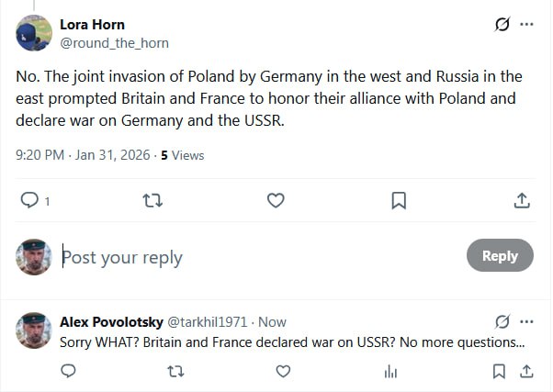The height and width of the screenshot is (392, 553).
Task: Open the @round_the_horn handle link
Action: coord(114,43)
